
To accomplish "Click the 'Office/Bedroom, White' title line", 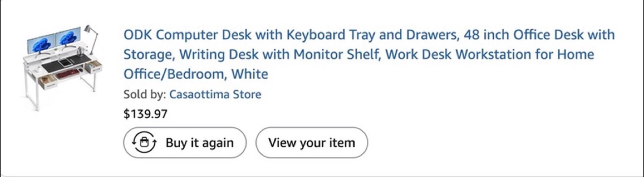I will coord(195,74).
